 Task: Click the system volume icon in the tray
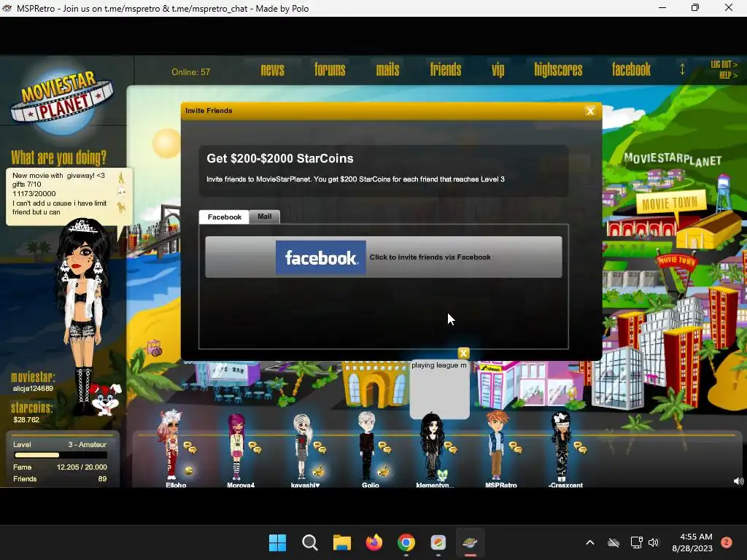tap(654, 542)
